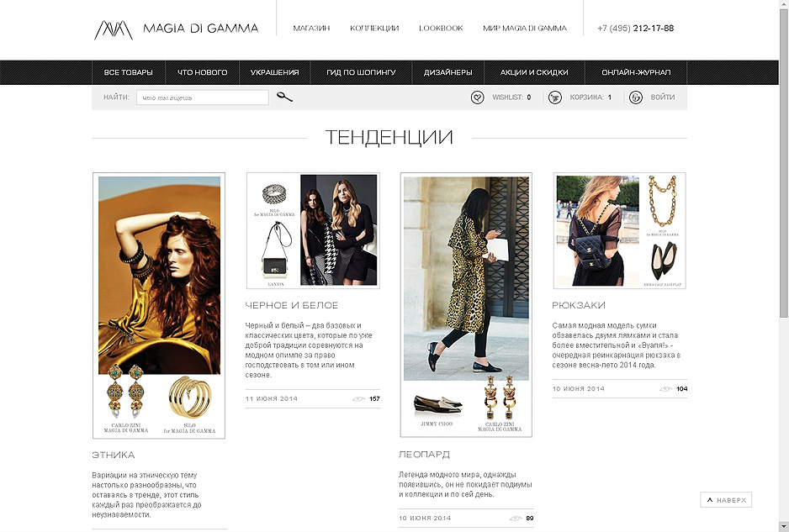This screenshot has width=789, height=532.
Task: Open the Этника trend thumbnail image
Action: click(159, 306)
